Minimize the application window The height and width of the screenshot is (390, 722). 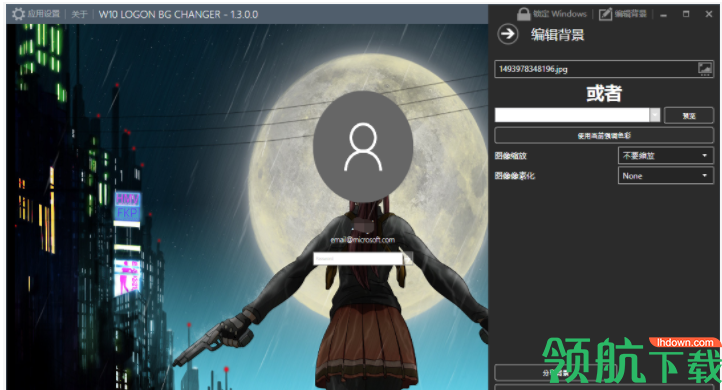pos(663,14)
